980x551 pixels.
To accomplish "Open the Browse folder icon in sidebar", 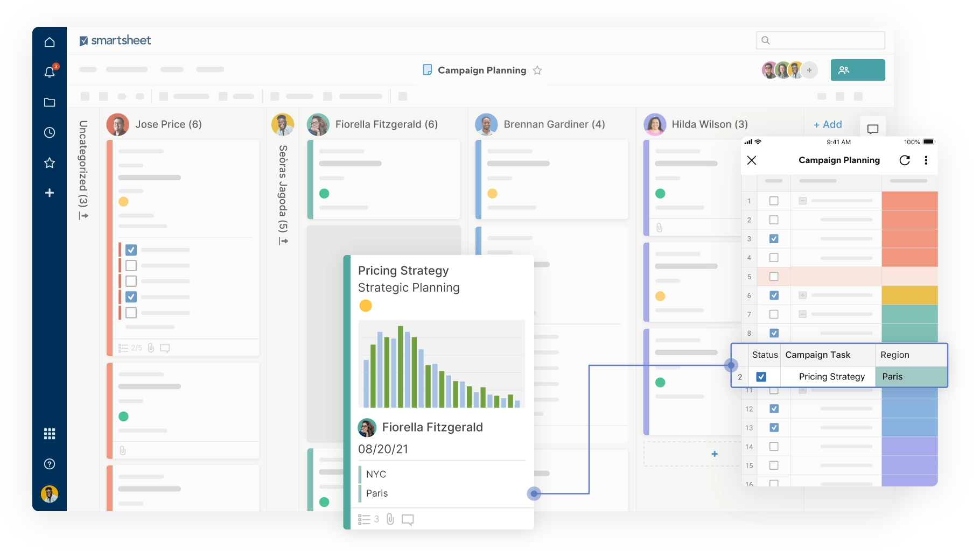I will (x=50, y=102).
